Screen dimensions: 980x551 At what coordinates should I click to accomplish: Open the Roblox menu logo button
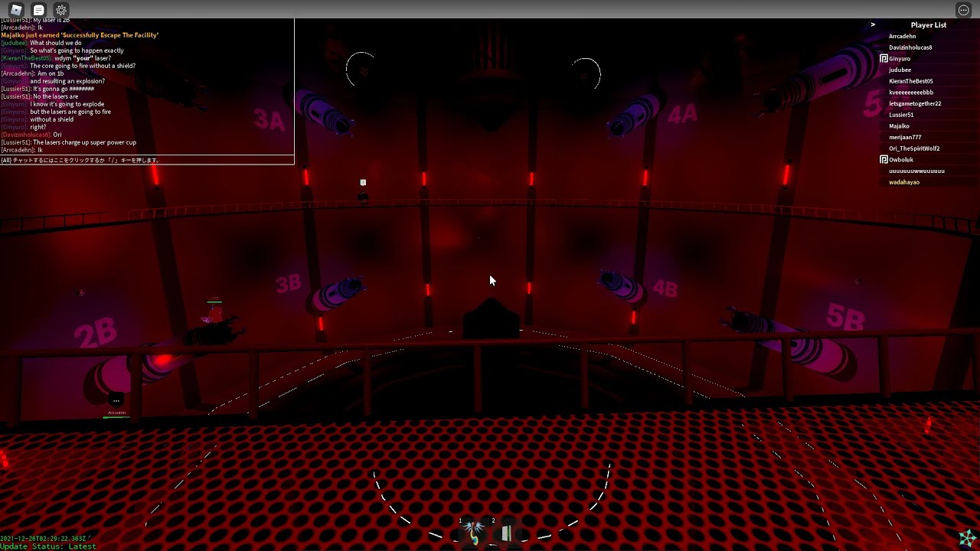[16, 10]
